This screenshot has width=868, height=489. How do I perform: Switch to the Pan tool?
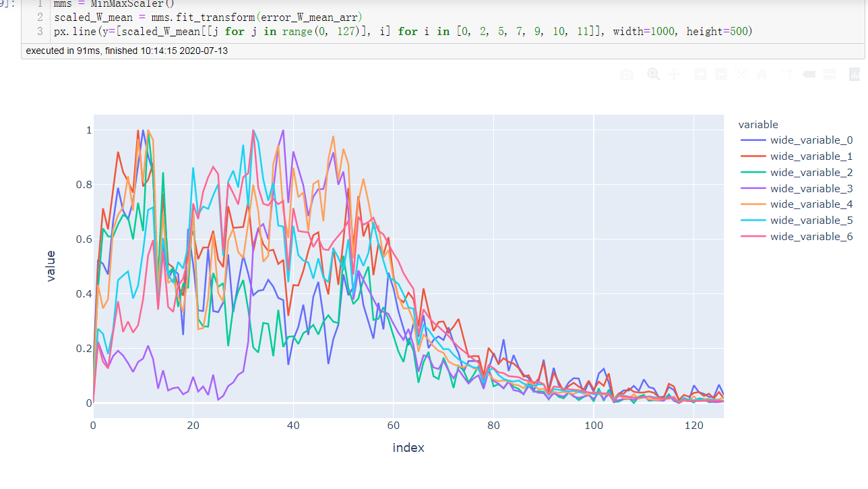pyautogui.click(x=674, y=74)
